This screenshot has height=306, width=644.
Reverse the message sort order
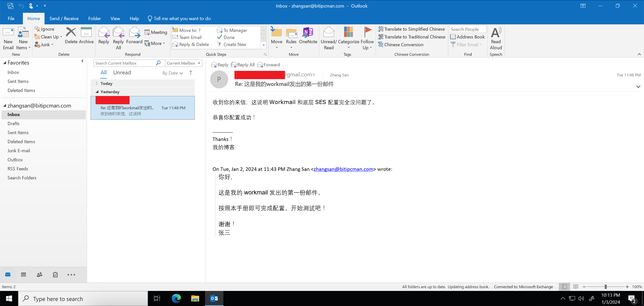[x=191, y=73]
